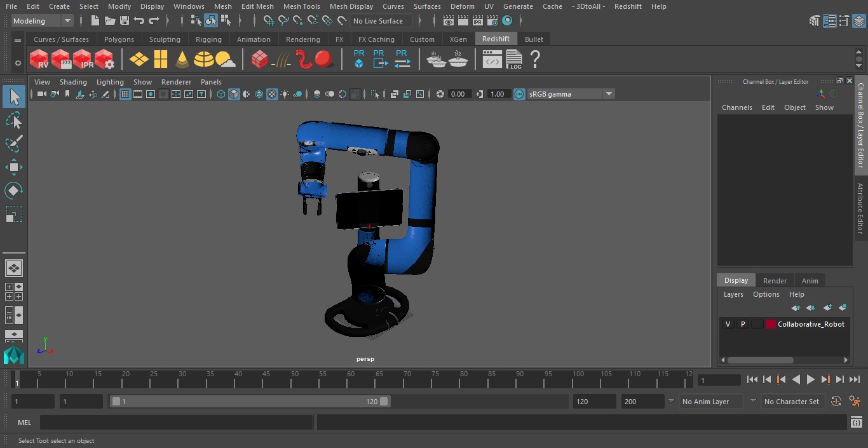Open the No Live Surface field
The width and height of the screenshot is (868, 448).
pos(382,21)
